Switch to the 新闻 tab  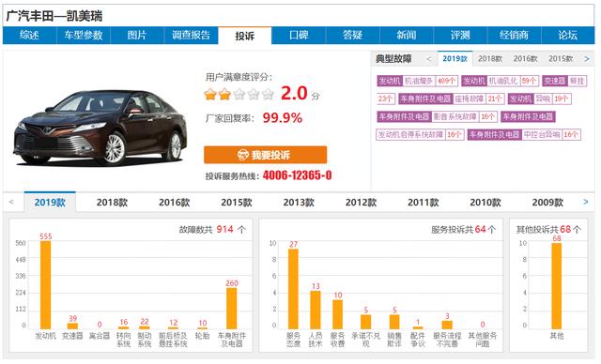click(x=407, y=36)
